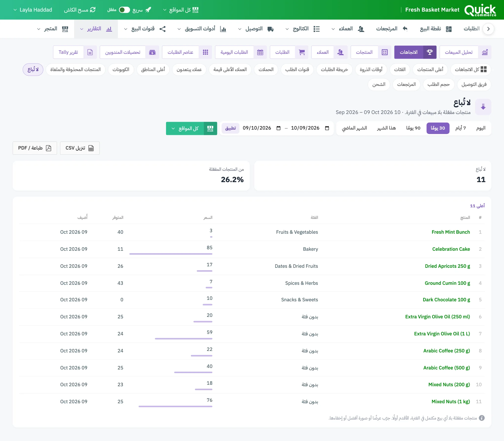Click the agent collections cash icon
This screenshot has width=504, height=441.
click(x=152, y=52)
